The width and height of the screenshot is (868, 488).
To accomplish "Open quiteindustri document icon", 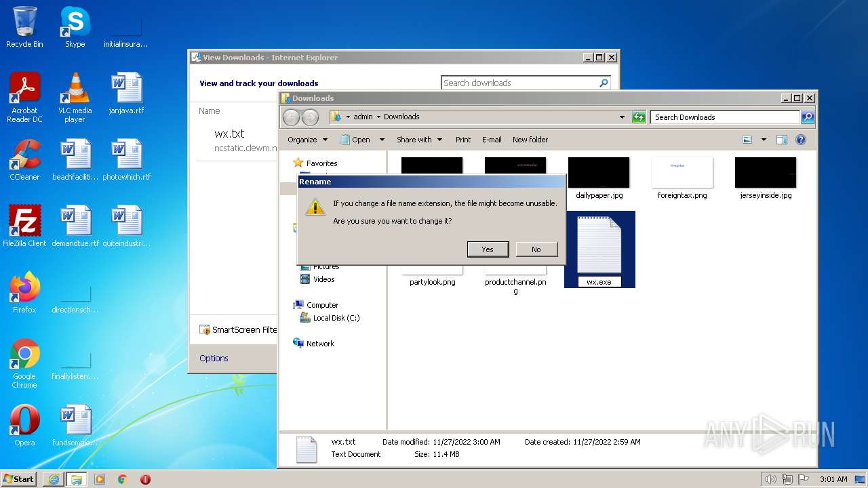I will click(x=126, y=226).
